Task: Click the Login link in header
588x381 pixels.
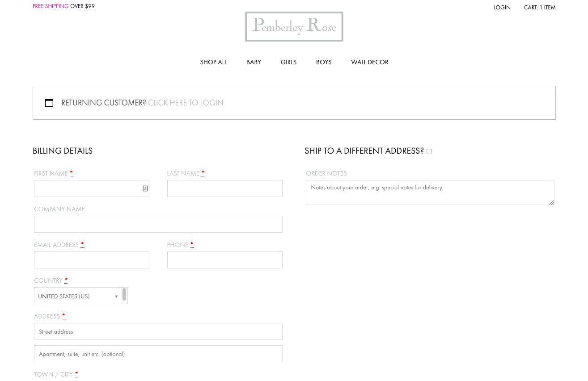Action: click(x=502, y=8)
